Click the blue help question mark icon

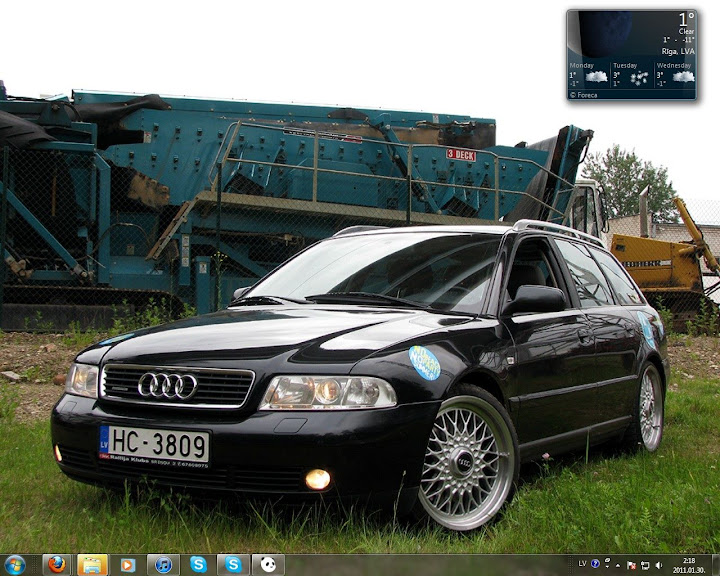tap(595, 564)
